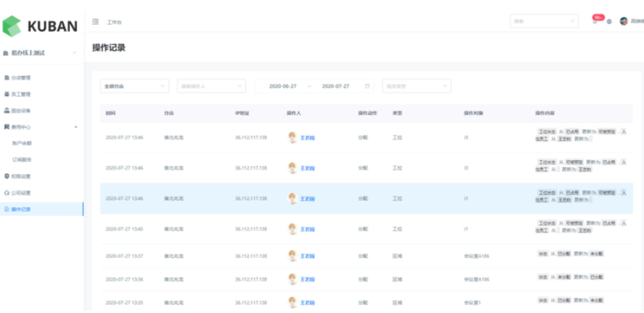The image size is (644, 313).
Task: Select 操作记录 in the sidebar
Action: pyautogui.click(x=41, y=209)
